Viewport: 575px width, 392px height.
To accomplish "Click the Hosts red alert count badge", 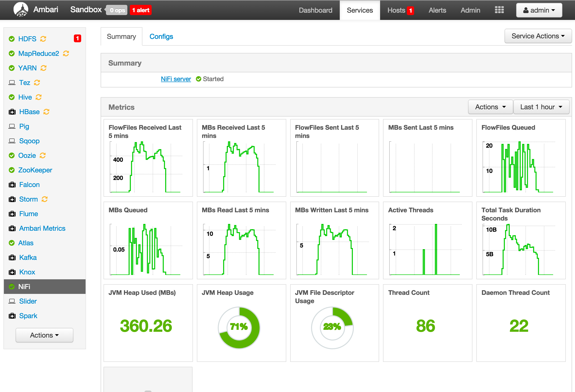I will coord(410,10).
